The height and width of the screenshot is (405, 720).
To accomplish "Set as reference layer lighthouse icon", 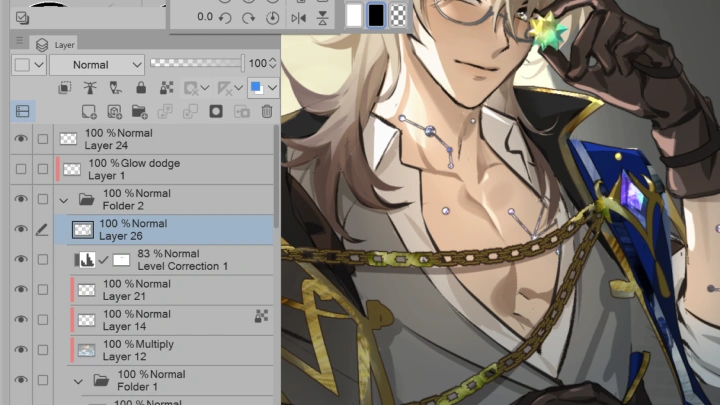I will click(89, 88).
